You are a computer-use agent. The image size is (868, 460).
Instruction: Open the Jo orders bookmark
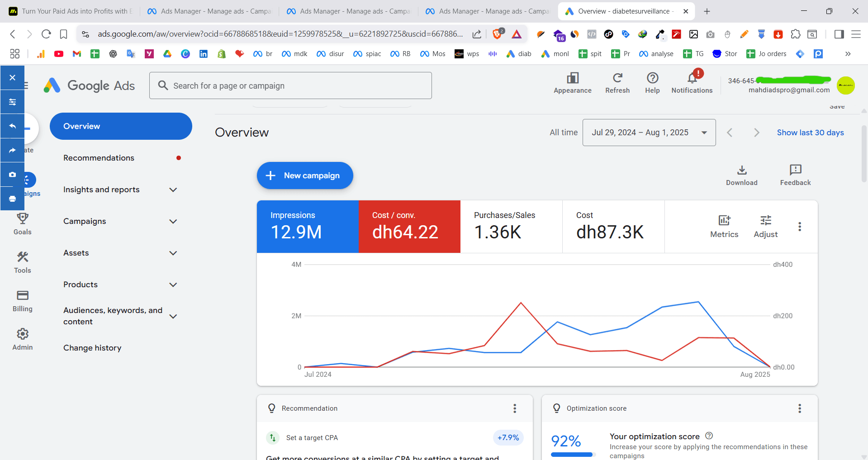point(767,54)
